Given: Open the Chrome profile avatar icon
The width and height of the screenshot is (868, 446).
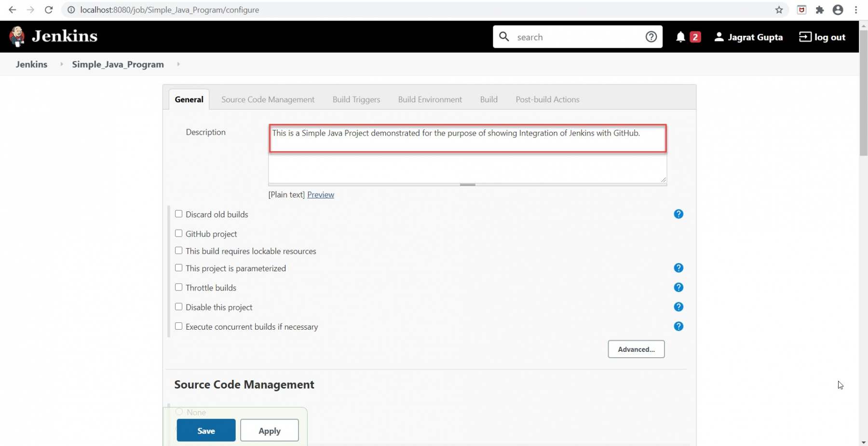Looking at the screenshot, I should click(x=838, y=10).
